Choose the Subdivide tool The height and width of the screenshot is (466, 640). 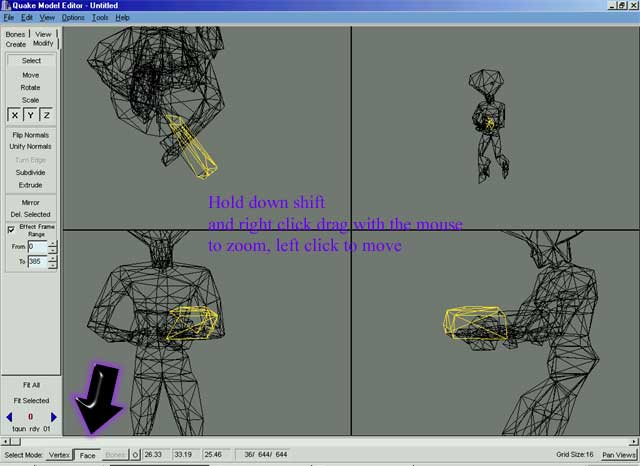tap(31, 172)
